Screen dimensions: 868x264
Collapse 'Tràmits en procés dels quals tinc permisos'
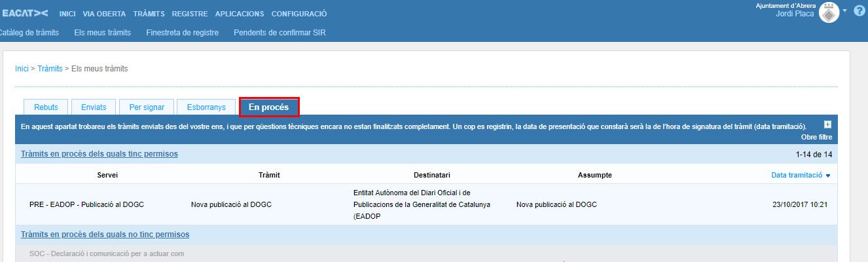click(99, 154)
